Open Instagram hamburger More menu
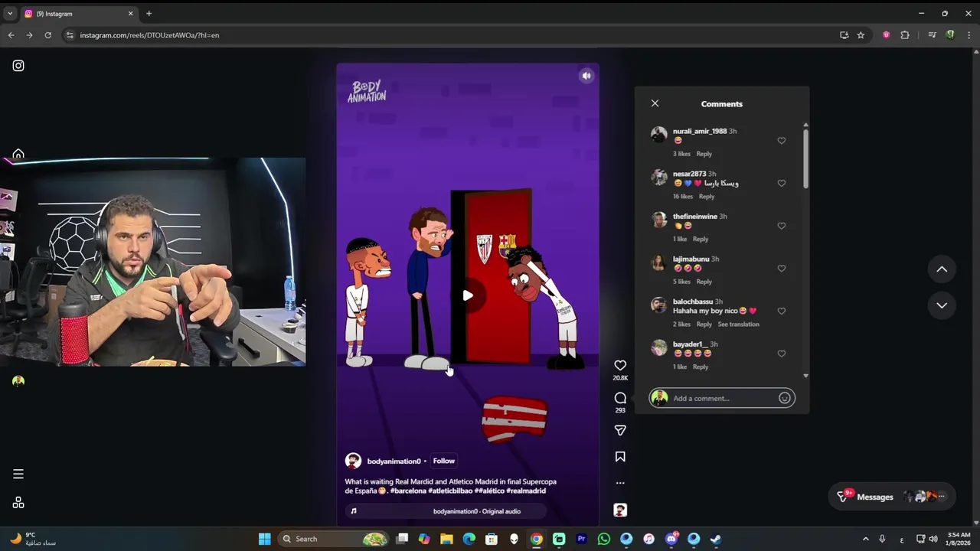 (x=18, y=474)
